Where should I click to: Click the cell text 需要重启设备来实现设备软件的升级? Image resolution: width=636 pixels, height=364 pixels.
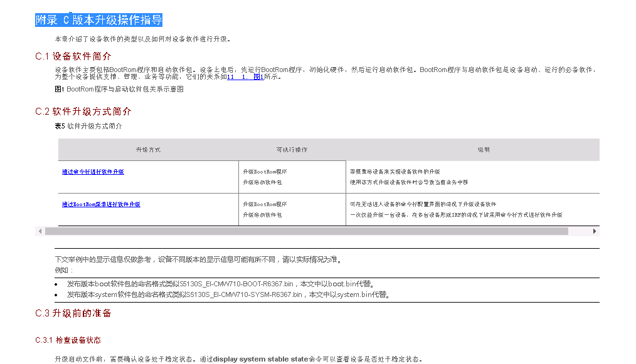(x=395, y=172)
